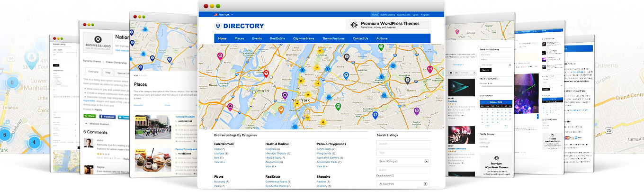Click the pink pin on map's right edge
The height and width of the screenshot is (192, 644).
430,69
